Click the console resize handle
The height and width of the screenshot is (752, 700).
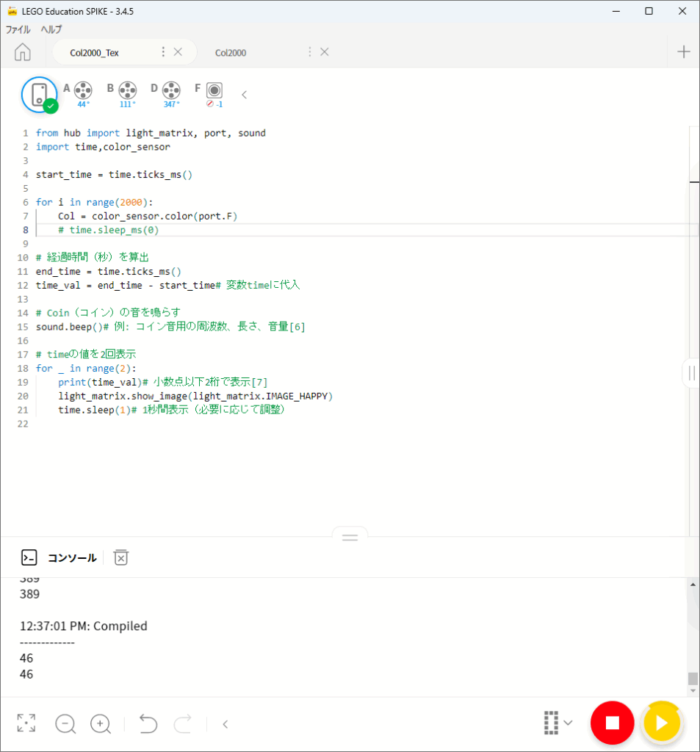coord(350,537)
